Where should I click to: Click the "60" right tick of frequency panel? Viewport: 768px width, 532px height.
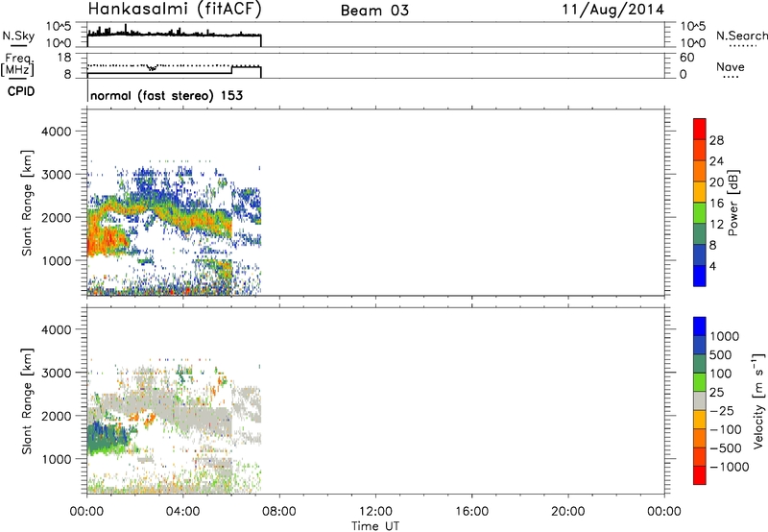tap(686, 58)
